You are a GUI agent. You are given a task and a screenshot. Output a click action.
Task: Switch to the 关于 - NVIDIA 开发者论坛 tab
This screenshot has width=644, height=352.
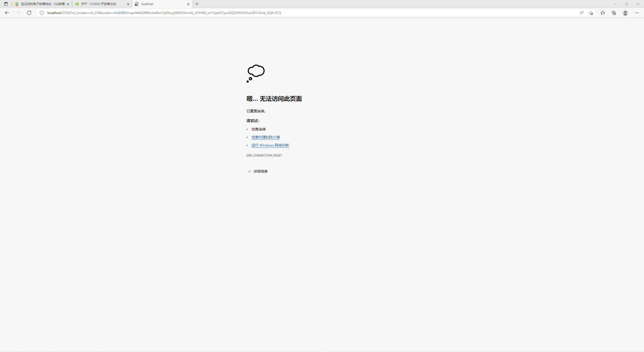click(102, 4)
